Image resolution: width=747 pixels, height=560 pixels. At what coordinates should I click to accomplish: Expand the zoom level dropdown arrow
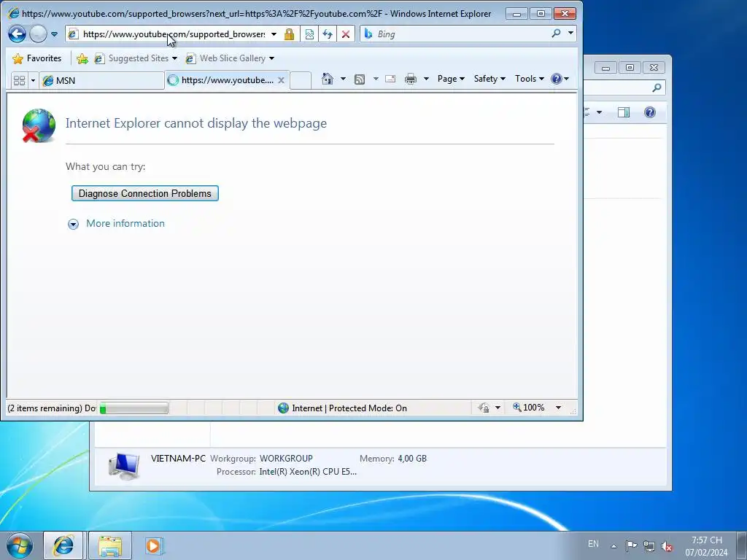(558, 408)
